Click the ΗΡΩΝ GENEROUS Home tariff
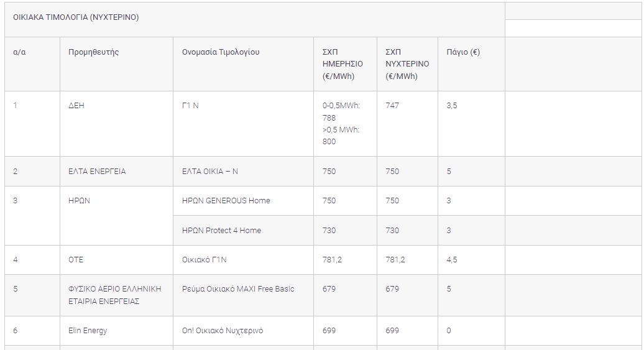 pos(226,201)
